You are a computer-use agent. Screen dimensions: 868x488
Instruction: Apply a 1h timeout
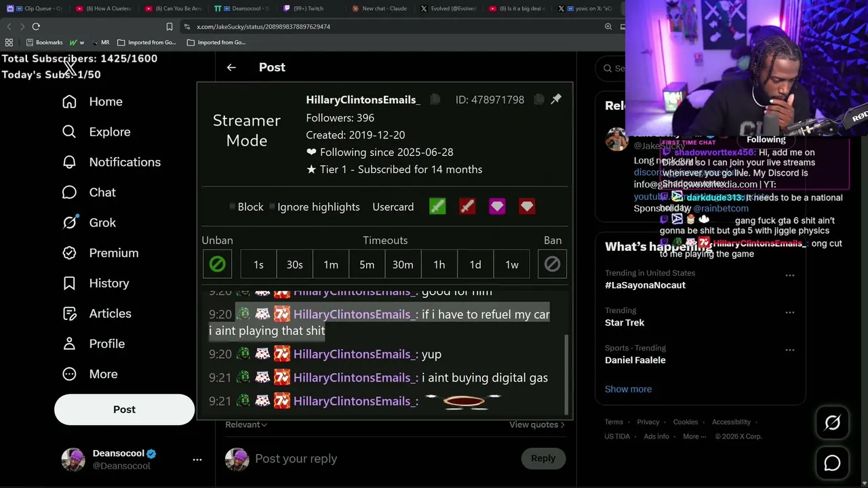(439, 264)
